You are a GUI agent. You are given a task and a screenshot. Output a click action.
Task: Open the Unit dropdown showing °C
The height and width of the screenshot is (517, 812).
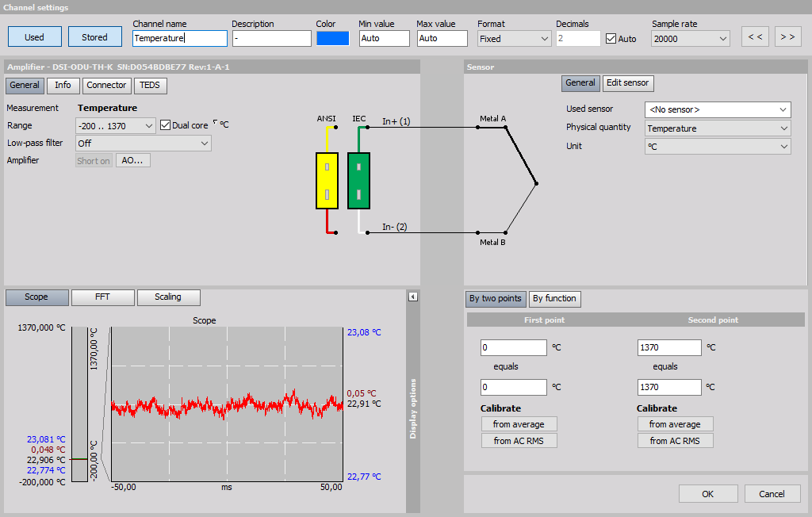(x=717, y=147)
